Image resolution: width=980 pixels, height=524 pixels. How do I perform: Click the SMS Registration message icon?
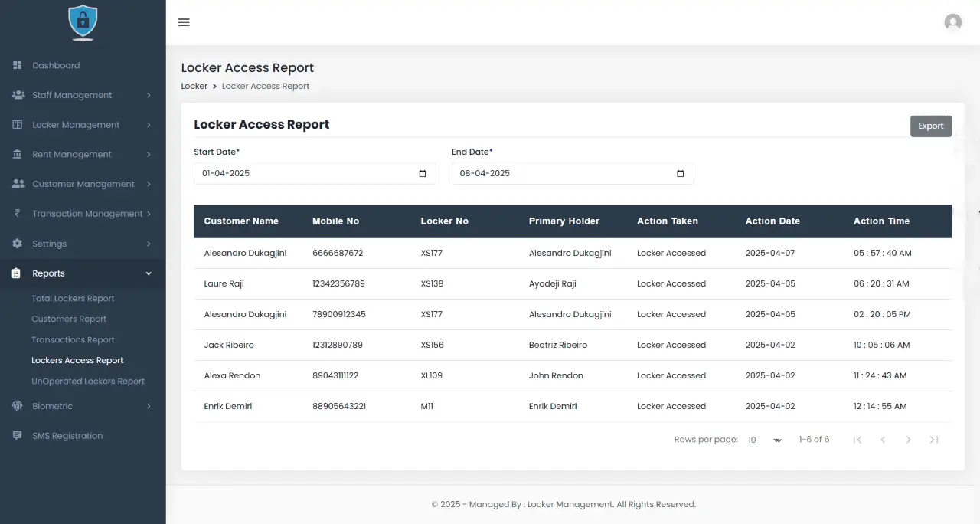[17, 436]
